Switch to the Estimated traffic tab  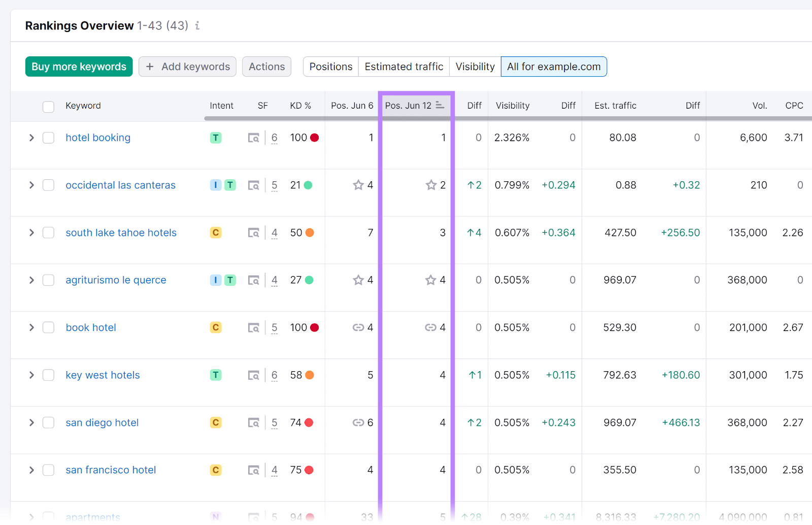tap(403, 67)
